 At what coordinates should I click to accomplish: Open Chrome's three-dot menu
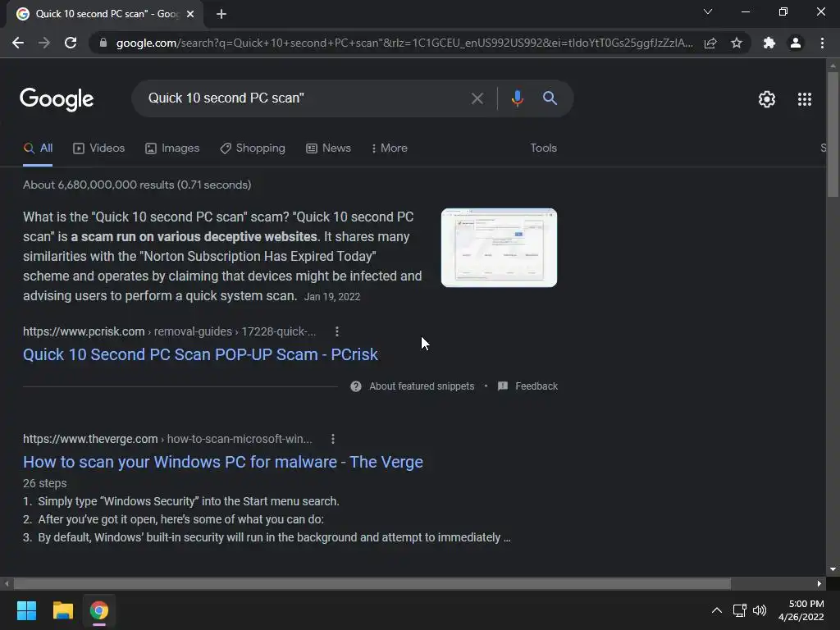(822, 43)
